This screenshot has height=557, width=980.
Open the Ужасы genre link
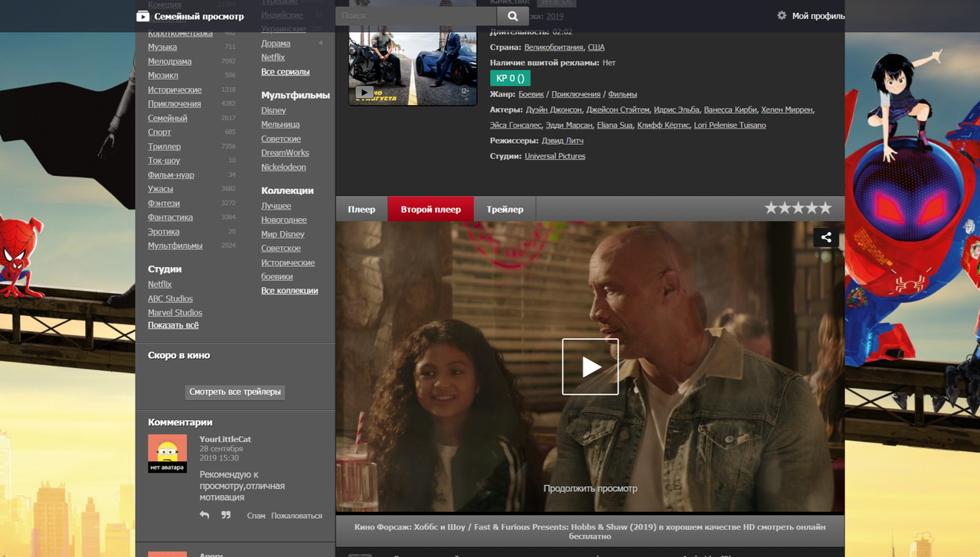tap(160, 188)
